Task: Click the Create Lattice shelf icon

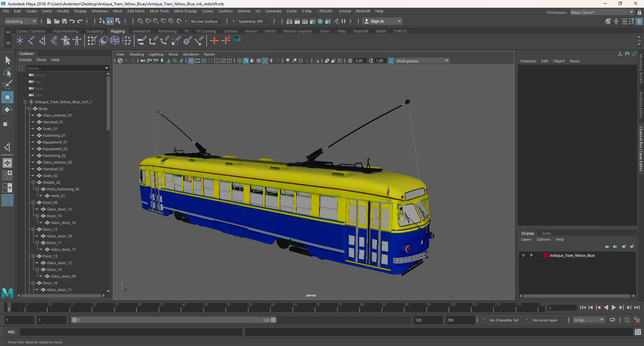Action: (x=115, y=41)
